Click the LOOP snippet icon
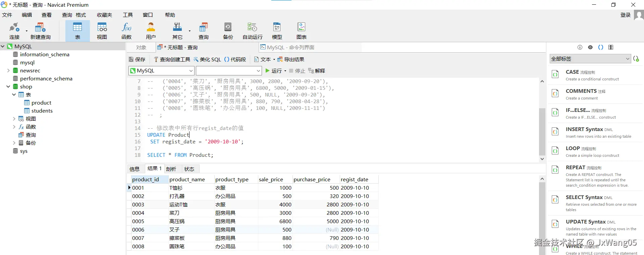 point(555,151)
